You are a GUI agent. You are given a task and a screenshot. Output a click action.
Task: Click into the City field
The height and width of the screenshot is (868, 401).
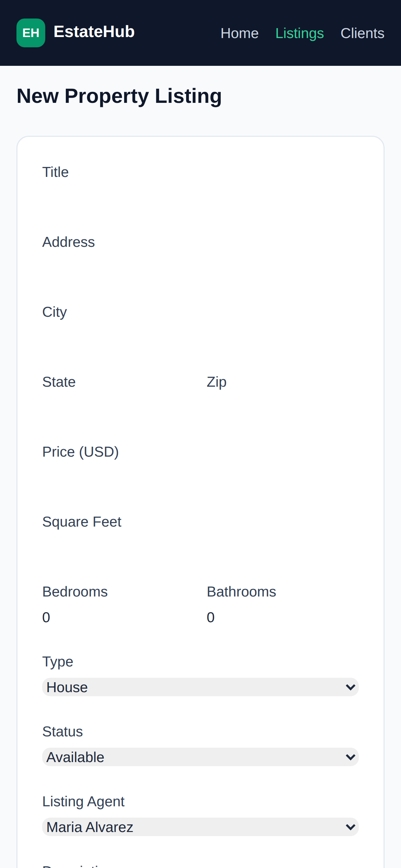pos(200,337)
